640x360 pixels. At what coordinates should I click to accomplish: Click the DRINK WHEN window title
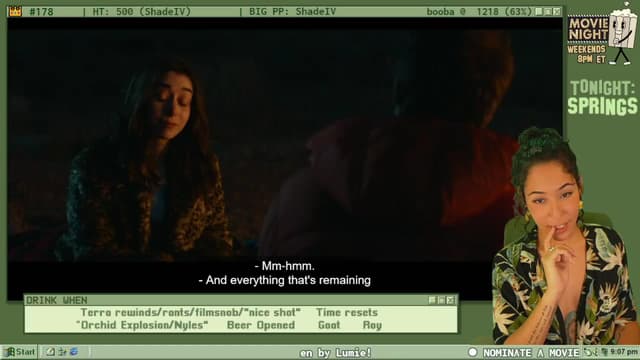[x=56, y=300]
